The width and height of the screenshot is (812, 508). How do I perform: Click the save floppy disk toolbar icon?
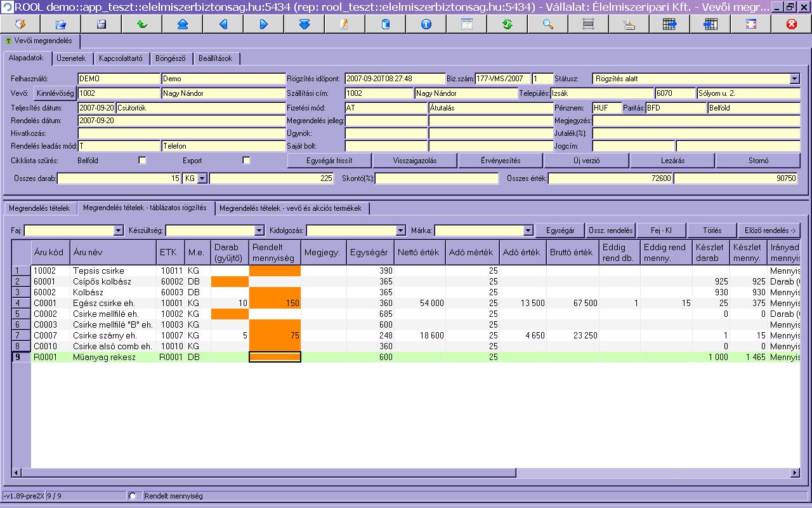point(101,24)
